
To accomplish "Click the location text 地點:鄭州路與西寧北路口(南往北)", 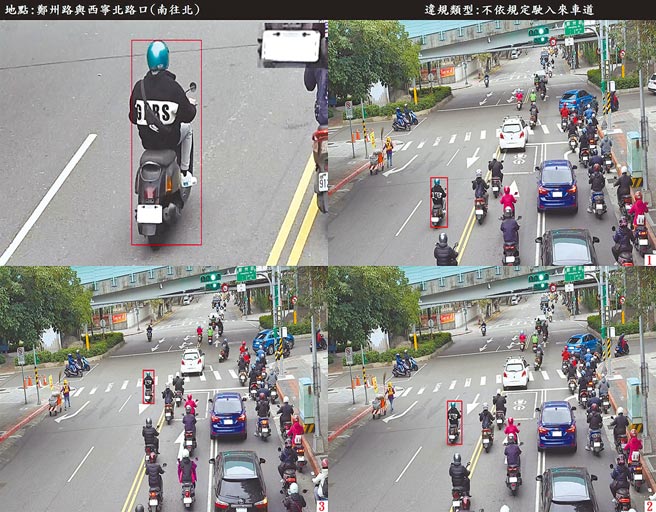I will click(102, 10).
